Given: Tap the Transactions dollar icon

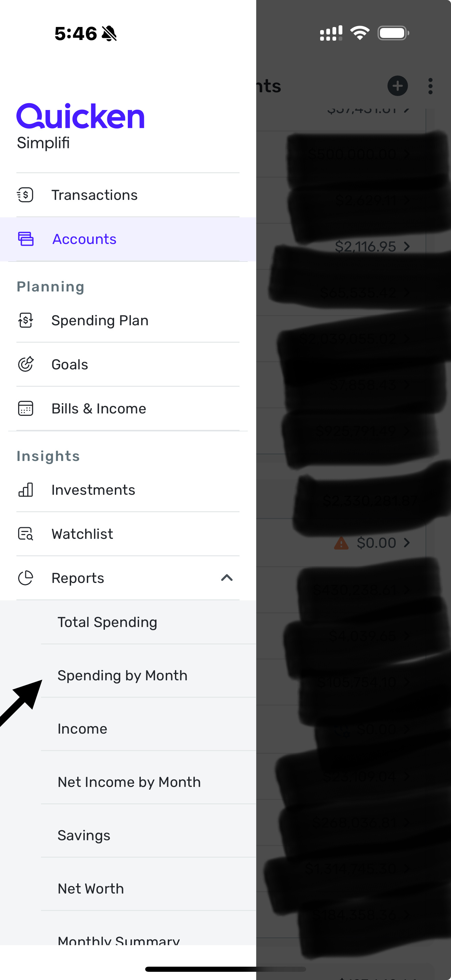Looking at the screenshot, I should point(26,195).
